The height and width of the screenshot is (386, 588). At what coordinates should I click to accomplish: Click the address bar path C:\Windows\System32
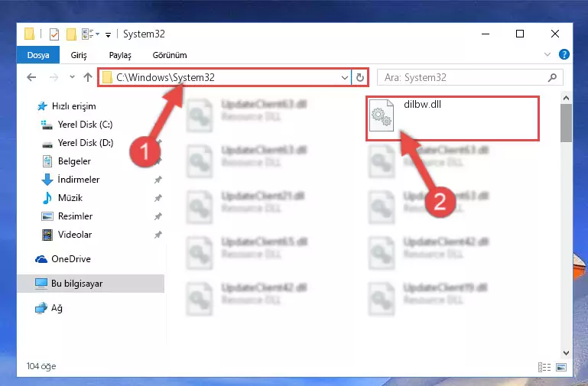[165, 77]
